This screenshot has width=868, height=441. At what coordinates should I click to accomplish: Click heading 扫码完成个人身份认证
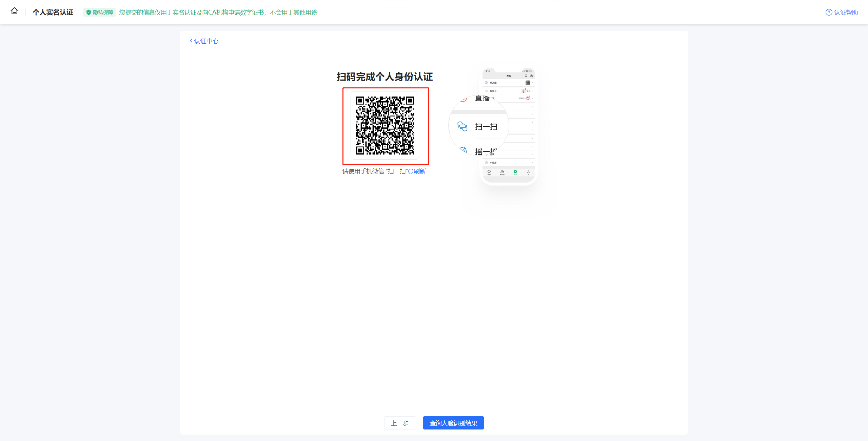coord(385,77)
